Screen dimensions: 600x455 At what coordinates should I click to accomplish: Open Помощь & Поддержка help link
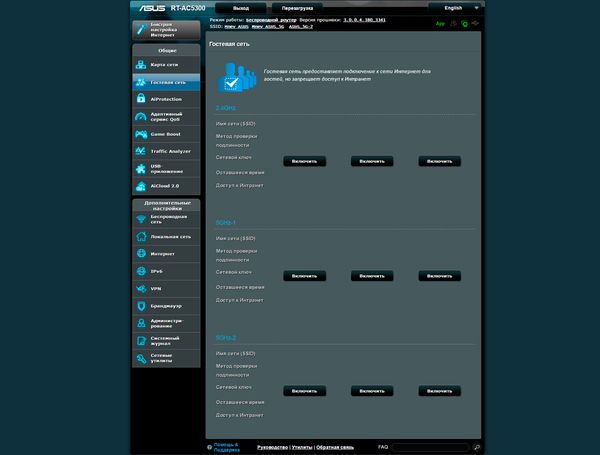coord(227,447)
